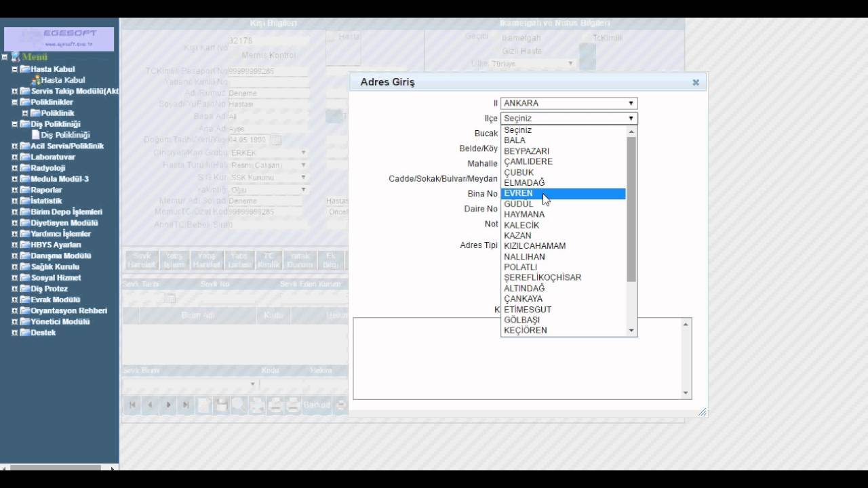Click the folder icon beside Destek
This screenshot has width=868, height=488.
click(25, 333)
